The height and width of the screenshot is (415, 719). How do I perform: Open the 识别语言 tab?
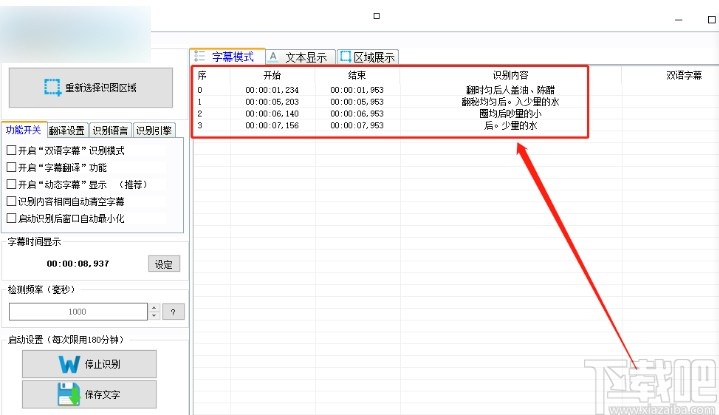(111, 131)
